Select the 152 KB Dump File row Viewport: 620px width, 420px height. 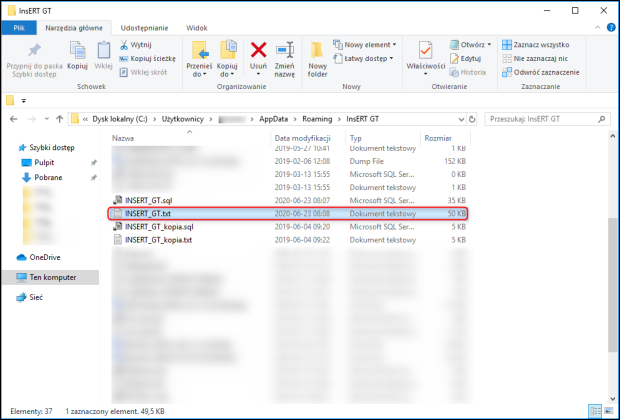coord(288,161)
